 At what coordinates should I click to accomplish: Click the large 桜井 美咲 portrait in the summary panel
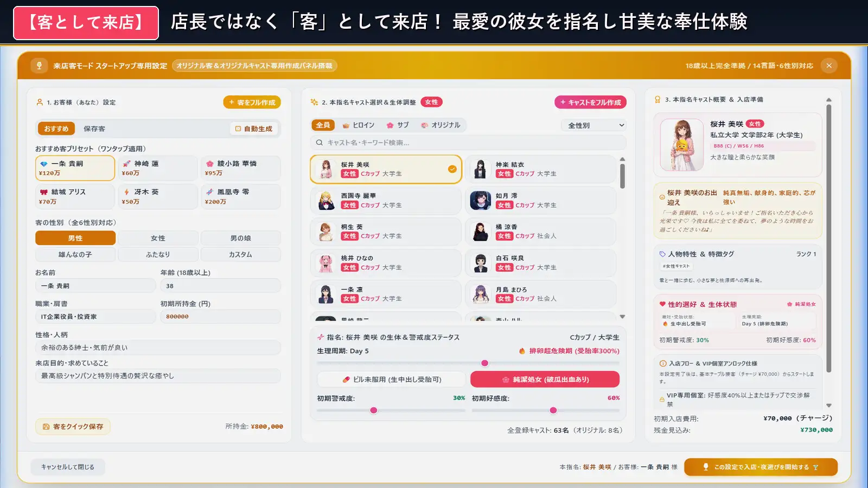coord(682,145)
